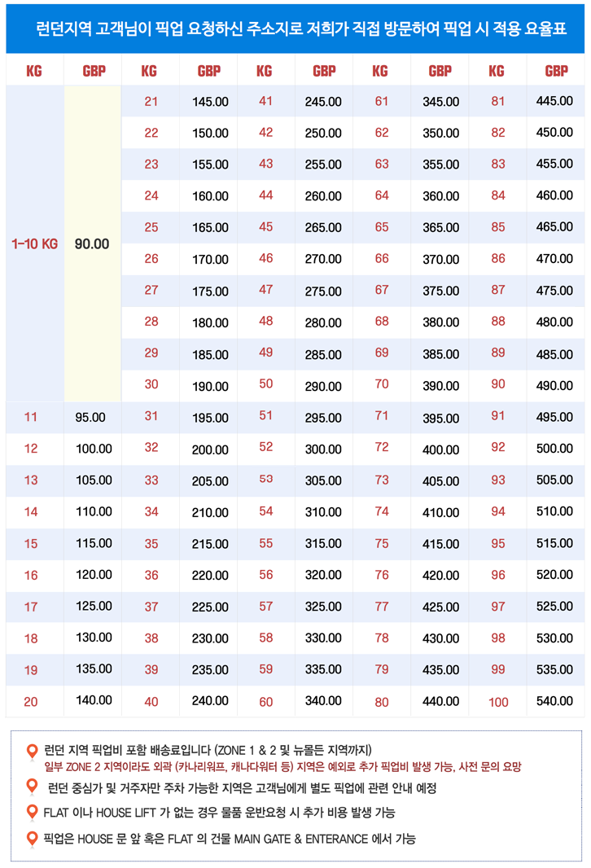The height and width of the screenshot is (868, 591).
Task: Click the 300.00 price for 52 kg
Action: pos(323,449)
